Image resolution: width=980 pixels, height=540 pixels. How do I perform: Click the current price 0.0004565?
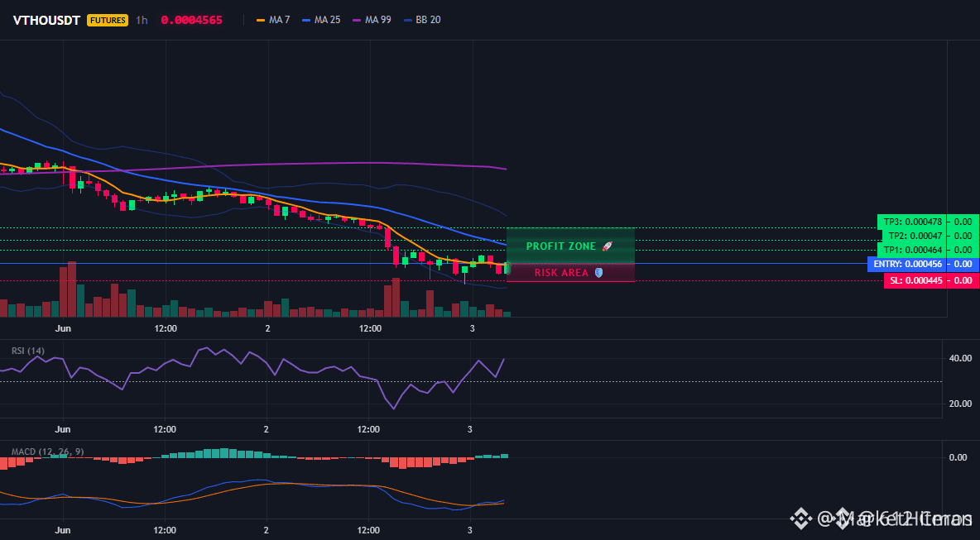(x=192, y=20)
